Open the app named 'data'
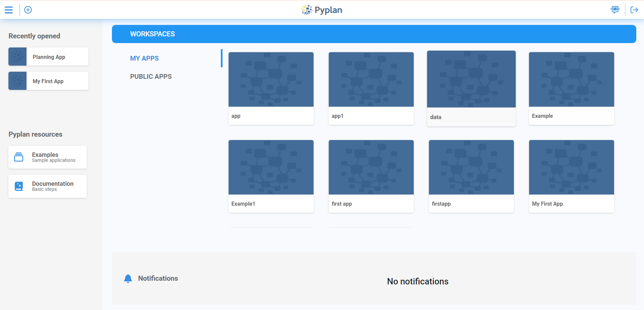 [x=471, y=88]
